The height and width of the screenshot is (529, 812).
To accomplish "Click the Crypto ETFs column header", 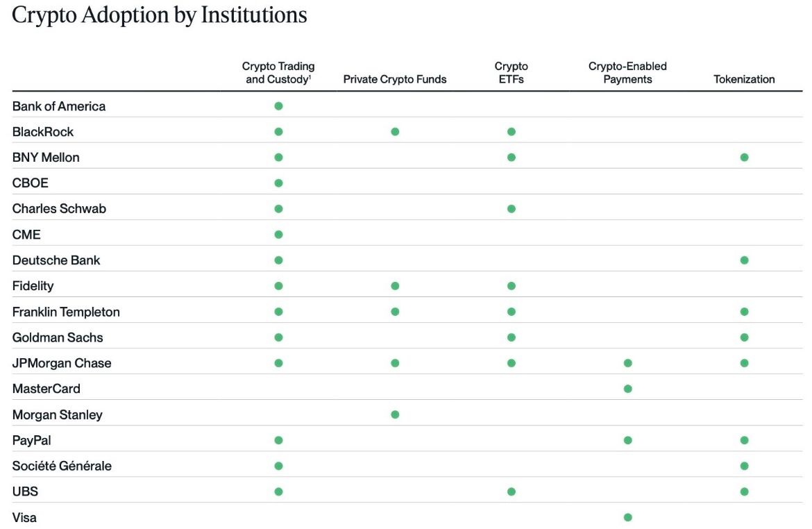I will click(x=511, y=73).
